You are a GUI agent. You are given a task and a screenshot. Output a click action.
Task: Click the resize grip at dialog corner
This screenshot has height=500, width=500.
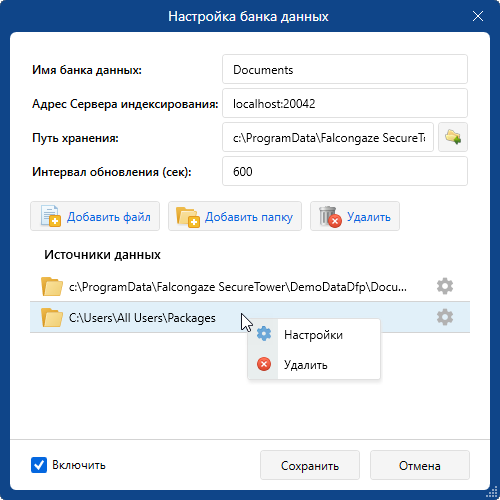(492, 492)
